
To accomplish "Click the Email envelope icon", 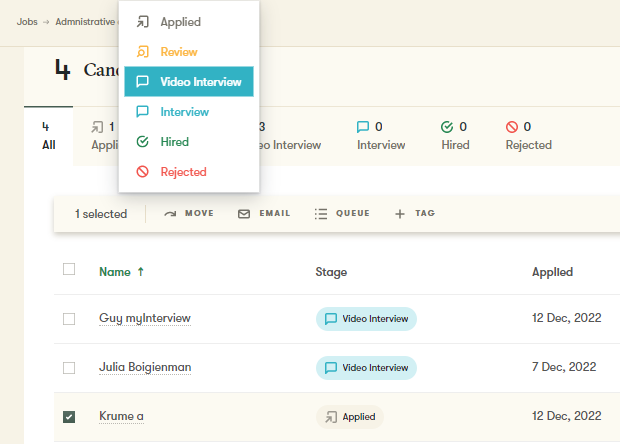I will [x=244, y=213].
